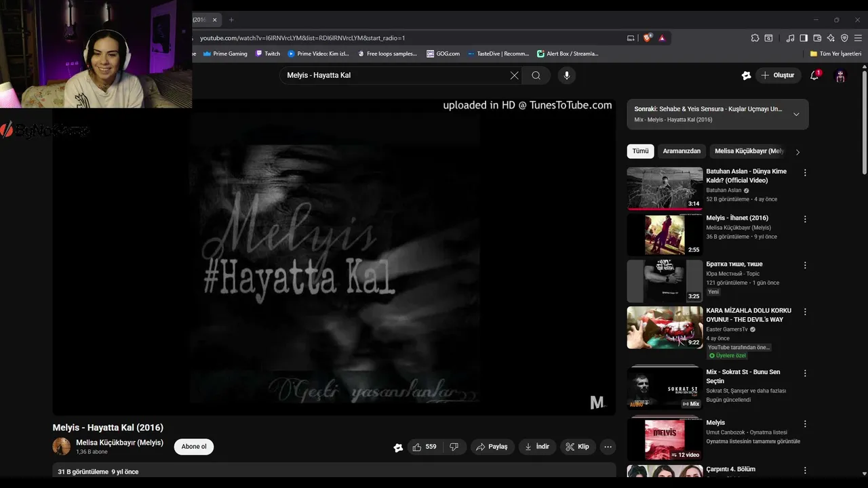Open Братка тише, тише video thumbnail
Viewport: 868px width, 488px height.
pyautogui.click(x=665, y=281)
